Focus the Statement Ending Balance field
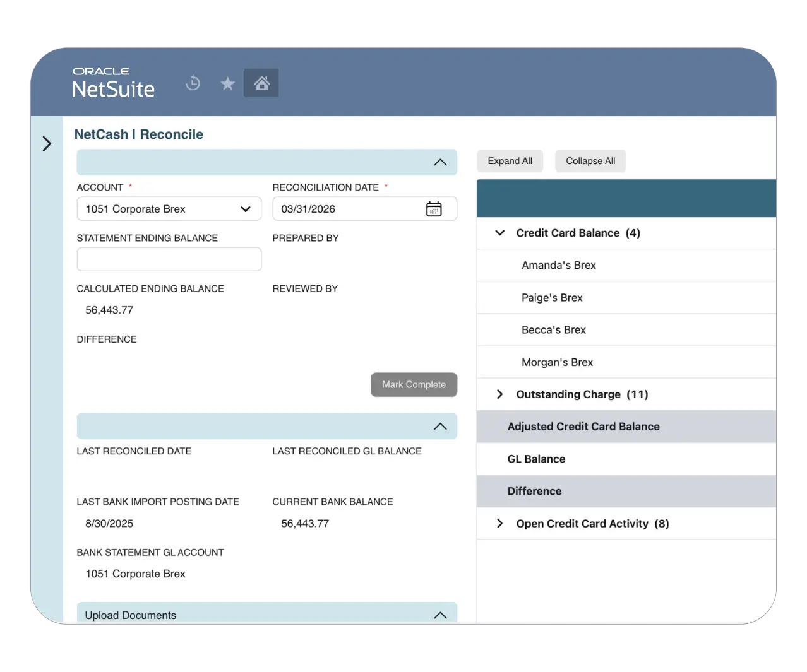This screenshot has height=672, width=807. [x=169, y=259]
